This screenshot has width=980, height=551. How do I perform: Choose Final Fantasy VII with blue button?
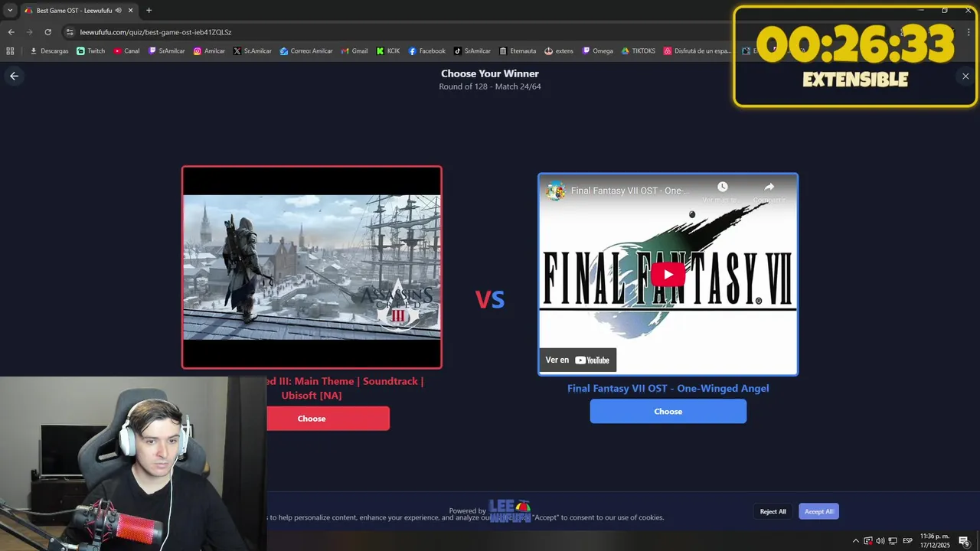[x=668, y=412]
